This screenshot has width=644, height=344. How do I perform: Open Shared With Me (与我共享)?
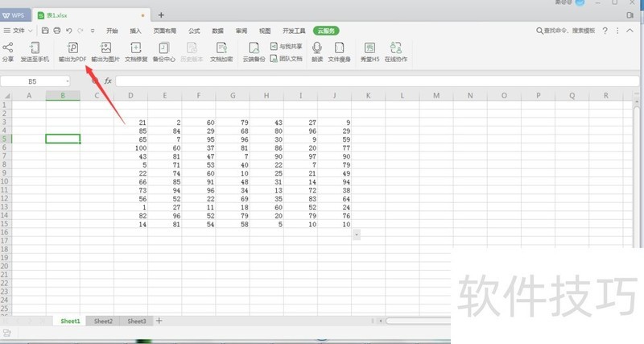(x=287, y=47)
